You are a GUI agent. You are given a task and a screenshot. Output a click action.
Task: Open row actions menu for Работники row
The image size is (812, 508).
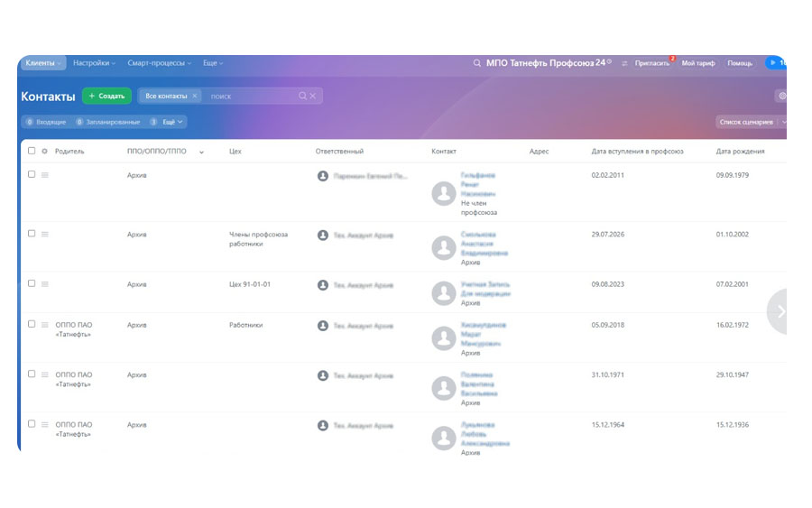tap(45, 325)
